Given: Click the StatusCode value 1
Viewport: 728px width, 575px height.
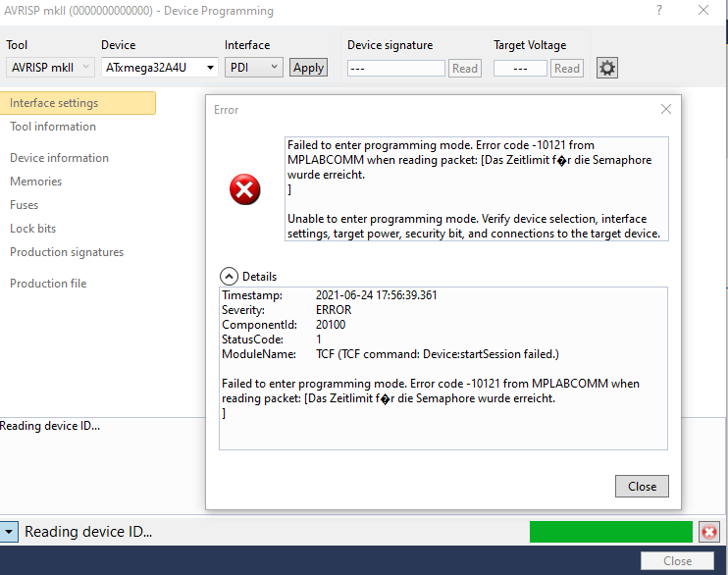Looking at the screenshot, I should pyautogui.click(x=319, y=340).
